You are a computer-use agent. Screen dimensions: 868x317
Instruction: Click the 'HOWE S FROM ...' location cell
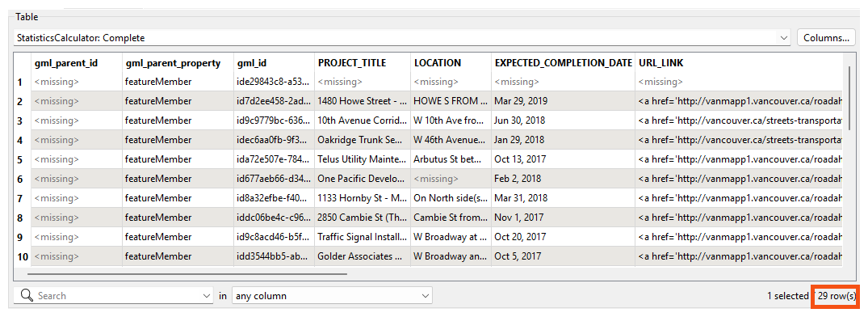451,101
